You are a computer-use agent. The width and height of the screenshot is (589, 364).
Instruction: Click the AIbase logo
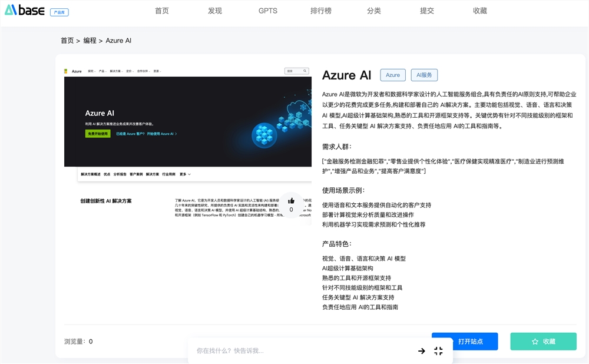point(24,10)
